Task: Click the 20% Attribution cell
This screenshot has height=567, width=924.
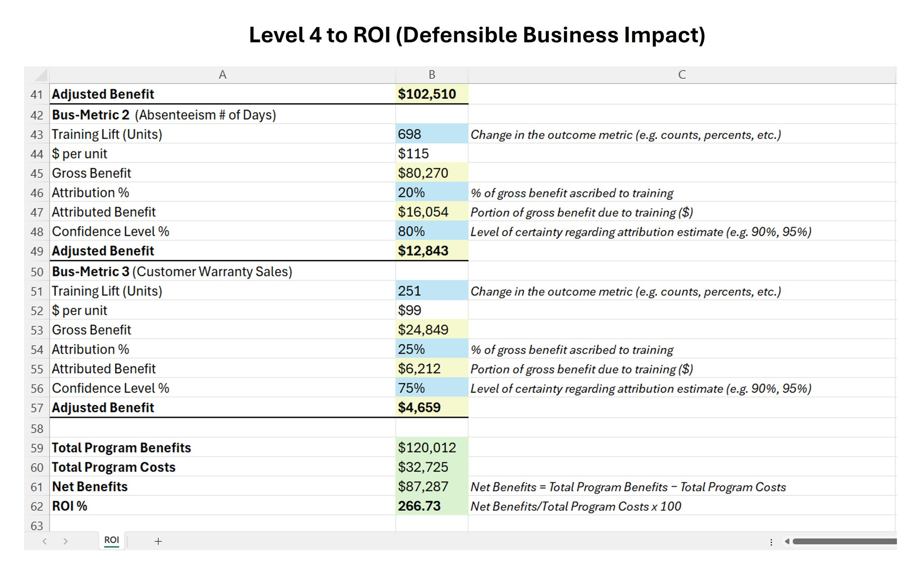Action: [x=431, y=192]
